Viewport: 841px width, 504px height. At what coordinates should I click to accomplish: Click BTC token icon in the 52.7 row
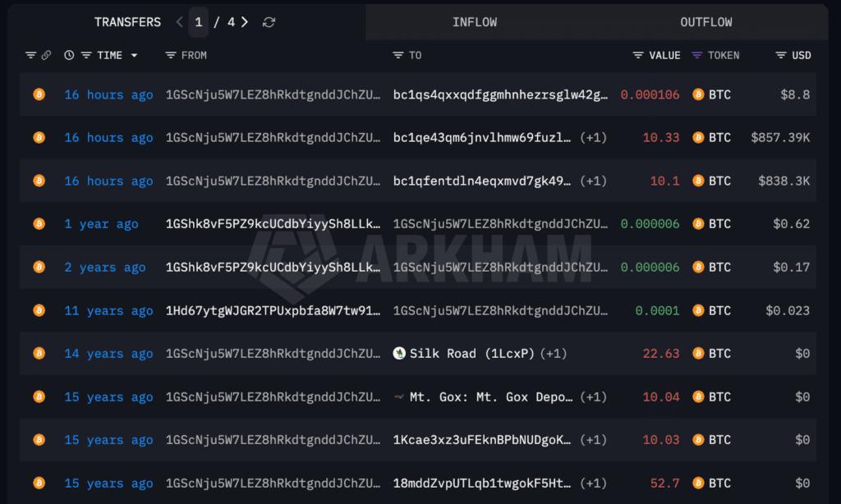(698, 483)
